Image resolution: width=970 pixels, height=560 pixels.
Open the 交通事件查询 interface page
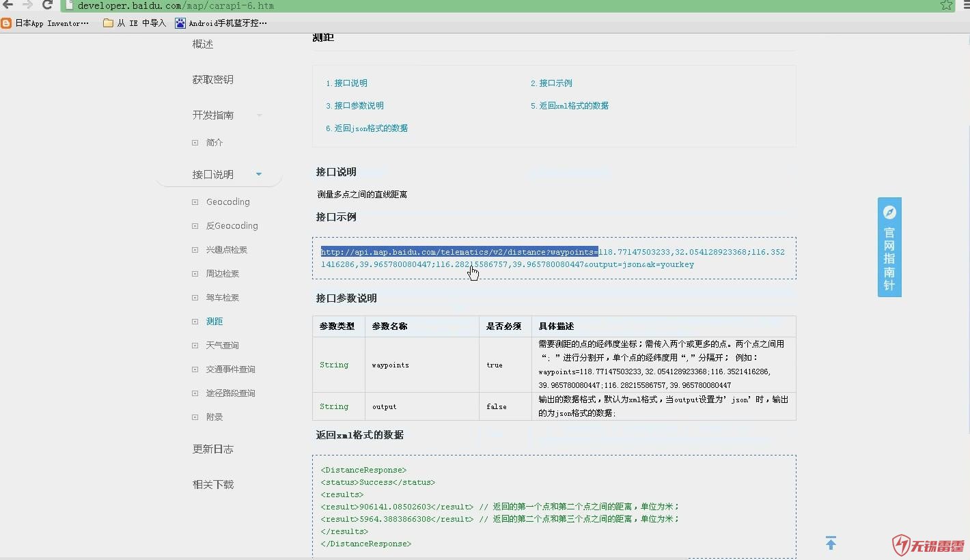pyautogui.click(x=231, y=369)
